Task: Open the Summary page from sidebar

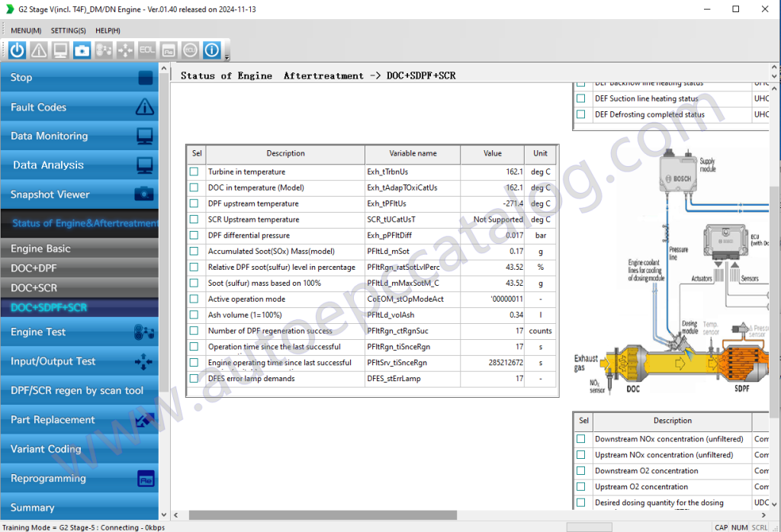Action: click(76, 508)
